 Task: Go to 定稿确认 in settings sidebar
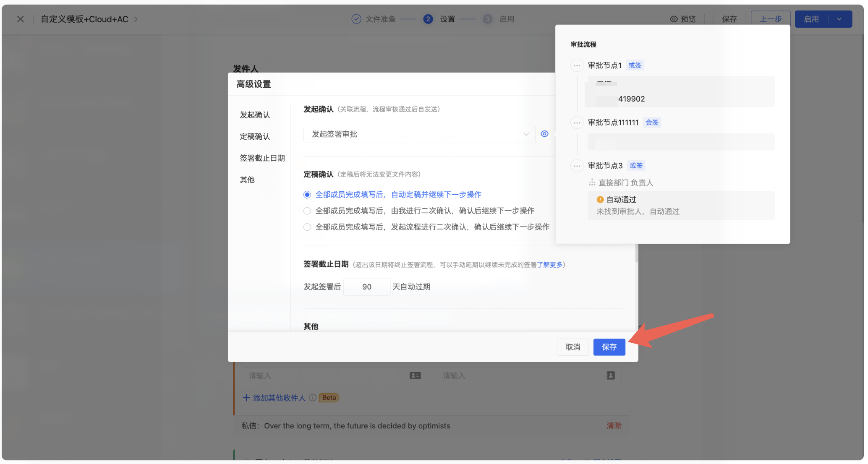point(255,136)
